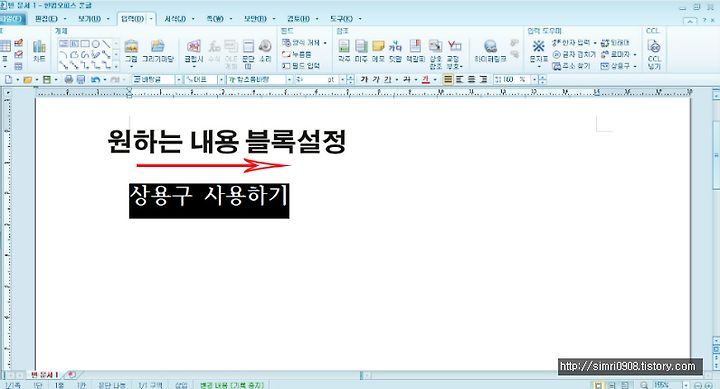Click the 필드 입력 button
Viewport: 720px width, 389px height.
pyautogui.click(x=301, y=66)
